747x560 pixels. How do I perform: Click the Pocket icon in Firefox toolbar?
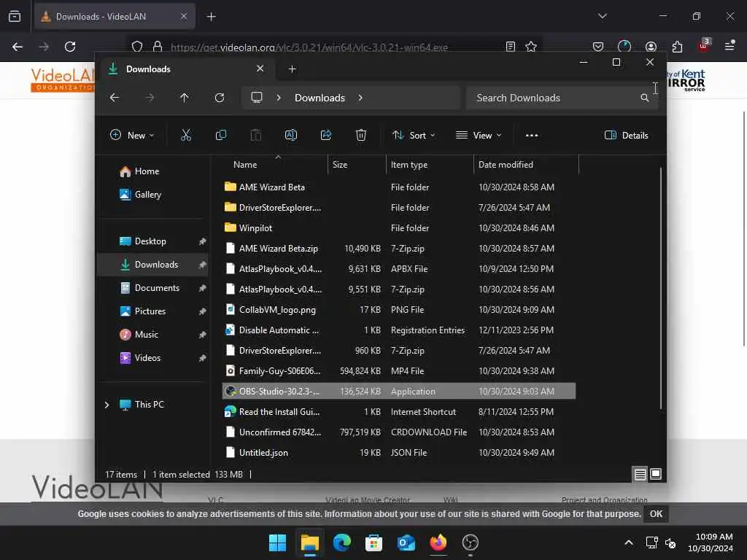pyautogui.click(x=598, y=47)
